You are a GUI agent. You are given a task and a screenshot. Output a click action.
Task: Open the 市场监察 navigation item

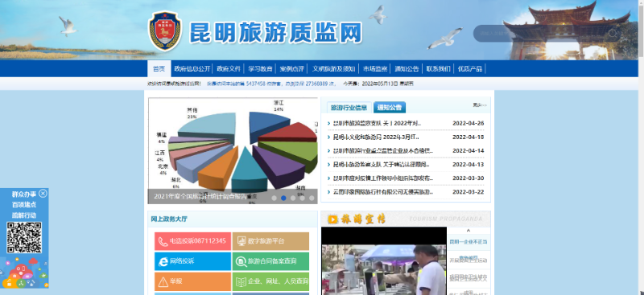click(375, 68)
